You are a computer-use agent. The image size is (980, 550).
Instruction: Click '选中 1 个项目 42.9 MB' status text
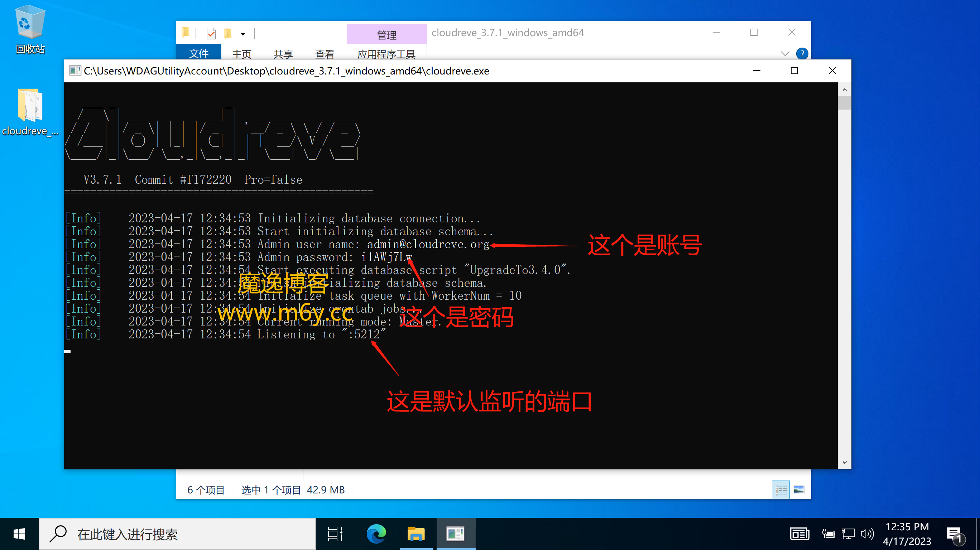(x=293, y=490)
